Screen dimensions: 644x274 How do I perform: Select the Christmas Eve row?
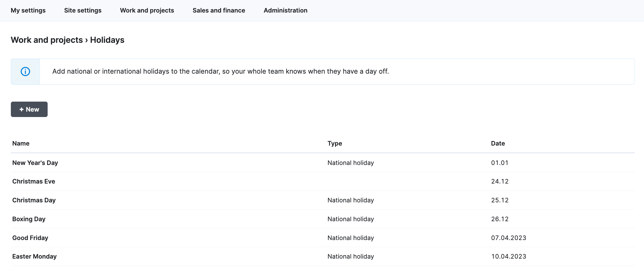33,181
